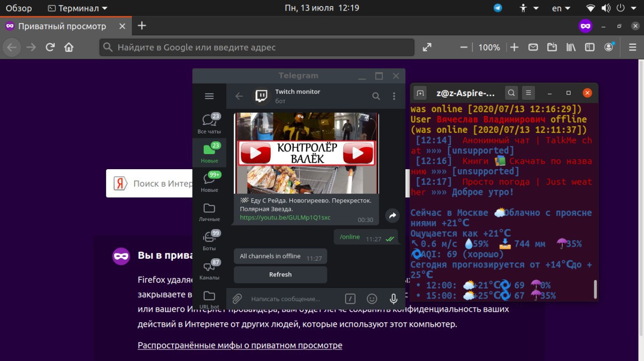Viewport: 644px width, 361px height.
Task: Open the Каналы folder
Action: point(209,270)
